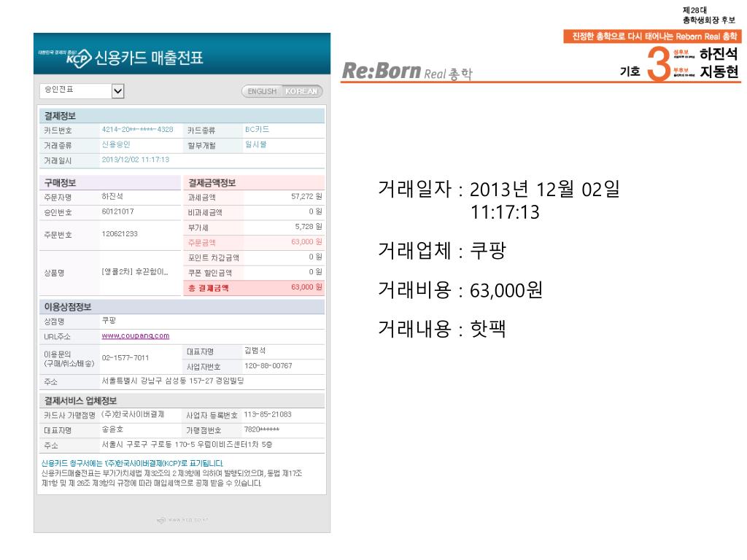Click product name [앵콜2차] text

[135, 272]
